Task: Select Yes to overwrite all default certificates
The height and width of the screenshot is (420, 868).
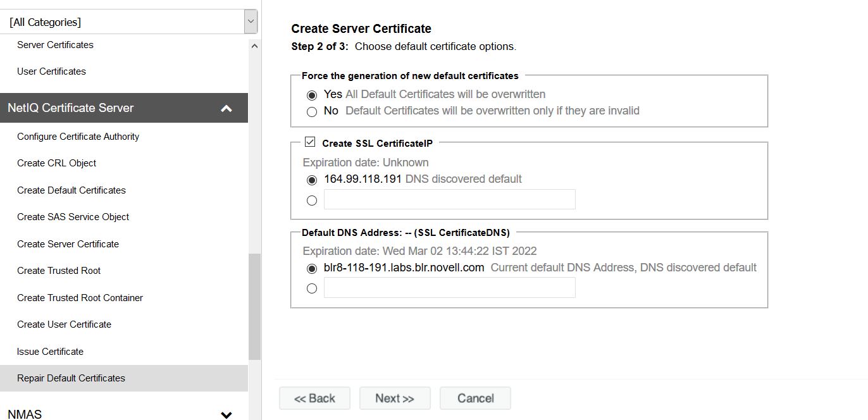Action: (311, 95)
